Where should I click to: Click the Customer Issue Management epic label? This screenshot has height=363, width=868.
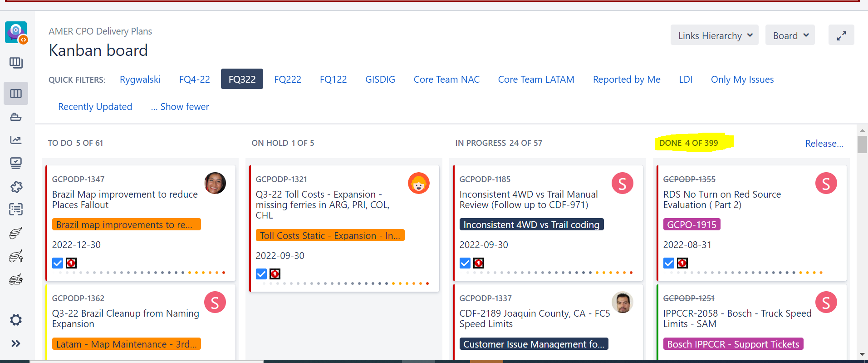coord(534,344)
